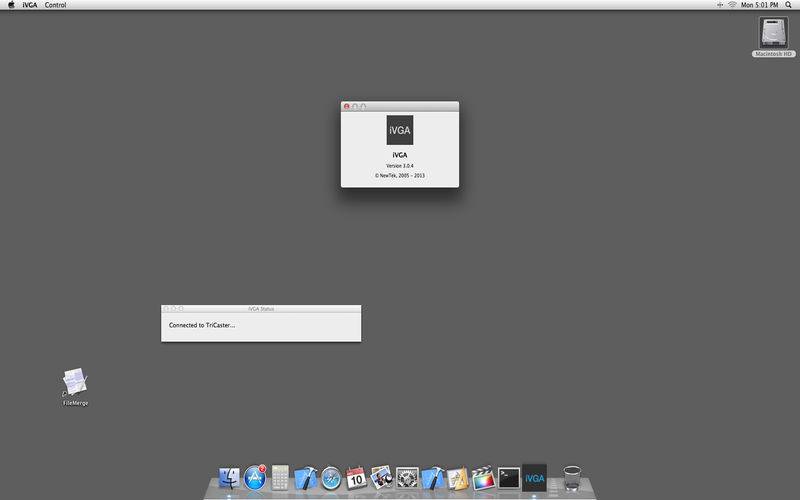Open the Control menu
This screenshot has width=800, height=500.
(55, 5)
